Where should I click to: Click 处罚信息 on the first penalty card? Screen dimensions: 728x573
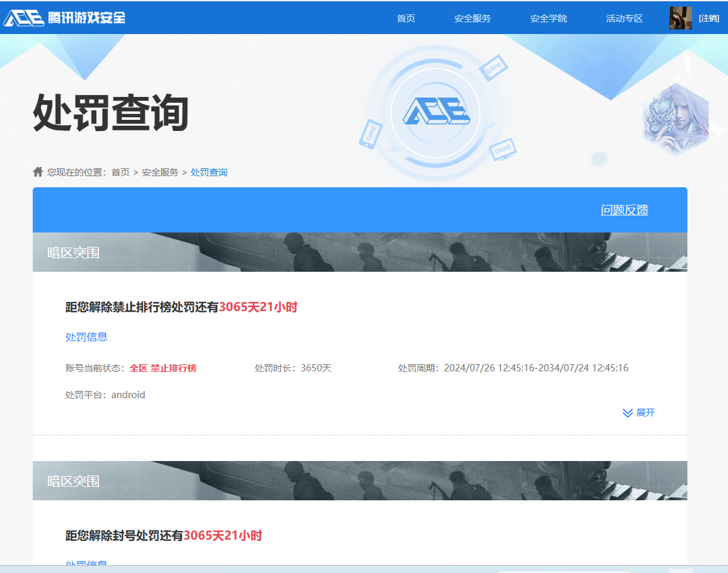(x=85, y=337)
